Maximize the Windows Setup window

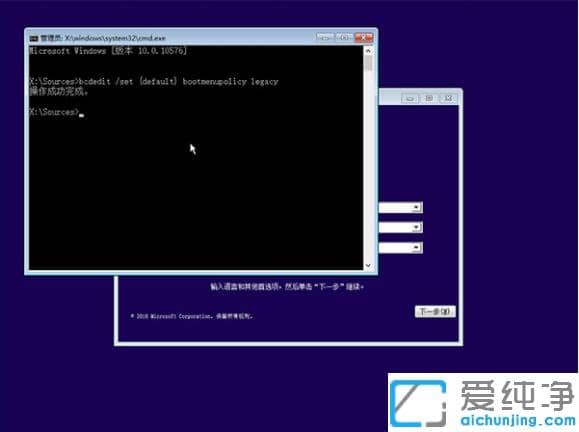tap(429, 98)
